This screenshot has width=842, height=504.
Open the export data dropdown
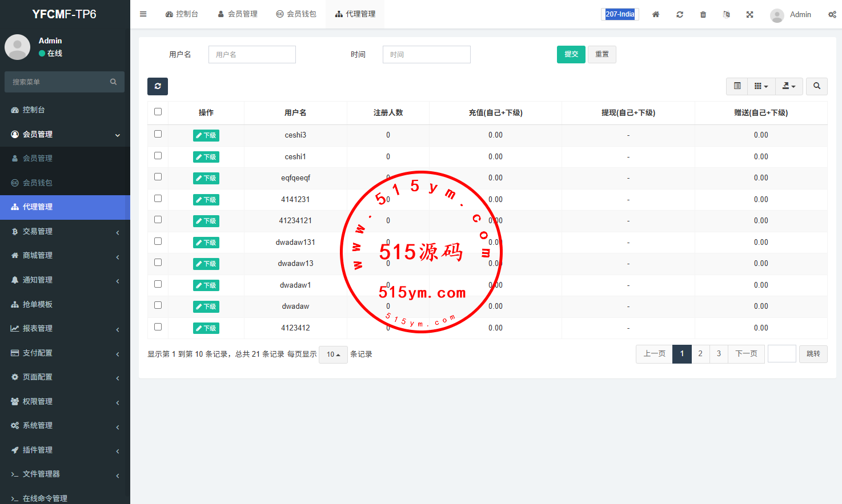[789, 86]
